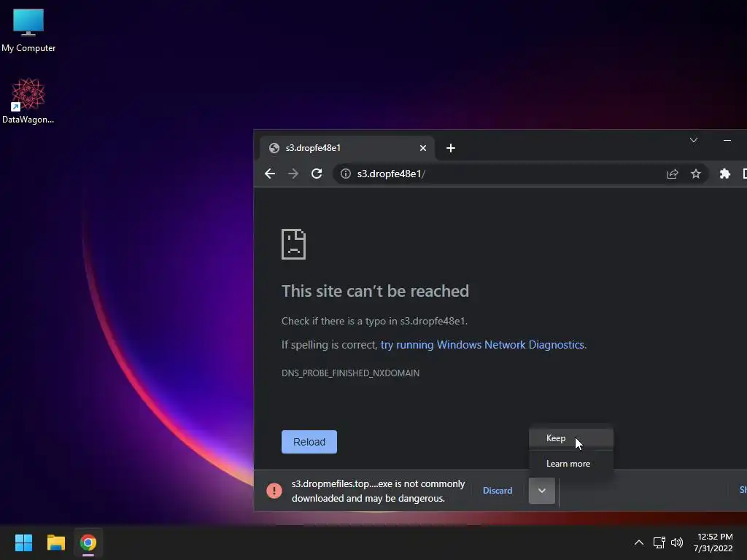Viewport: 747px width, 560px height.
Task: Select the s3.dropfe48e1 tab
Action: coord(347,148)
